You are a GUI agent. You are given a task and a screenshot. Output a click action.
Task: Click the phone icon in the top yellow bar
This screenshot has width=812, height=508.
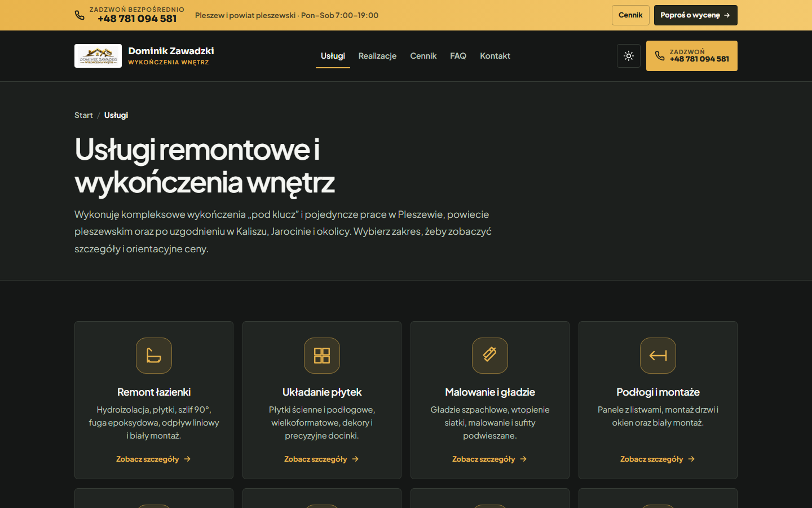pyautogui.click(x=80, y=15)
